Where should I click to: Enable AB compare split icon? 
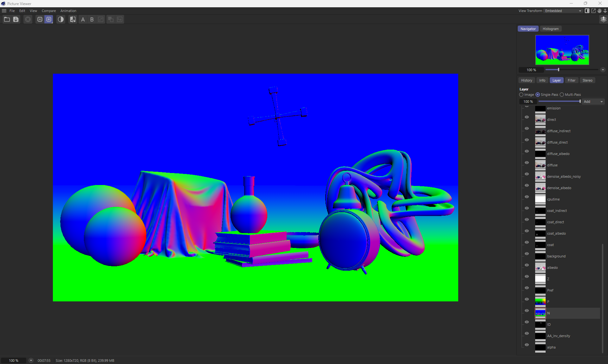tap(73, 19)
